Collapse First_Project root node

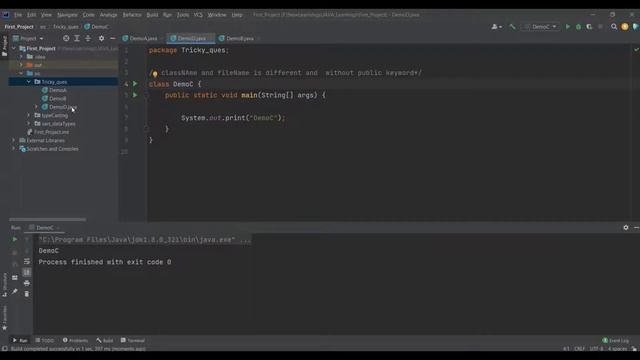point(14,49)
